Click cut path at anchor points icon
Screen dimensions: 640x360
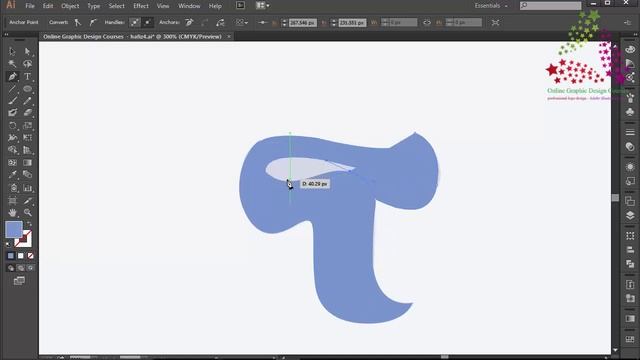(220, 22)
